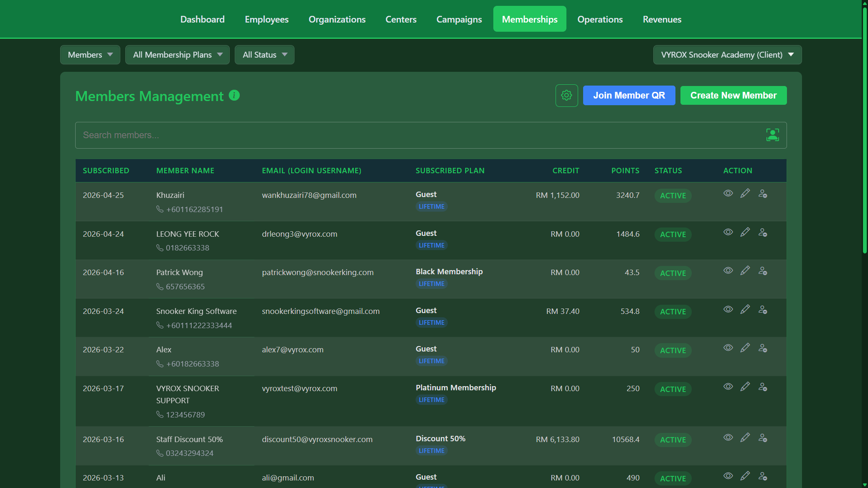Expand the All Membership Plans filter

tap(178, 55)
